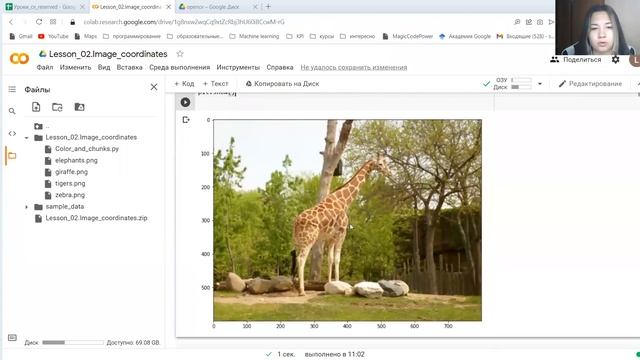Close the Lesson_02 Colab browser tab
The height and width of the screenshot is (360, 640).
point(168,7)
